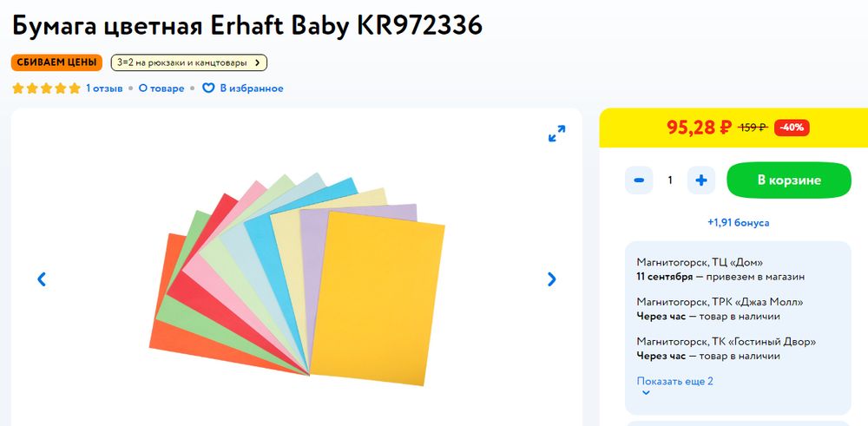868x426 pixels.
Task: Expand «Показать еще 2» stores list
Action: point(674,381)
